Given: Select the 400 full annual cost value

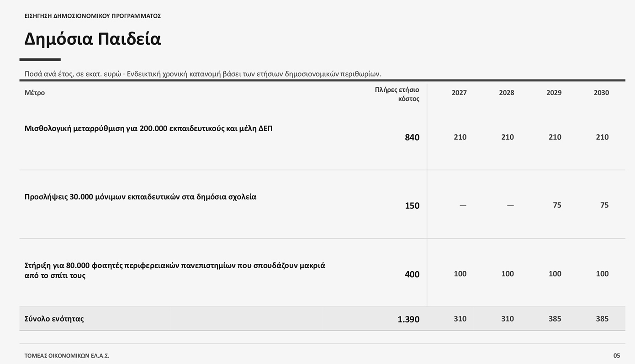Looking at the screenshot, I should pos(412,274).
